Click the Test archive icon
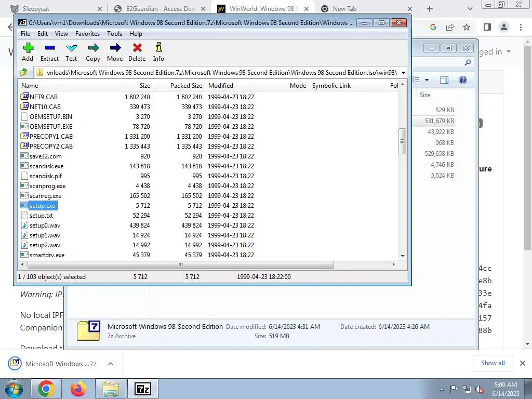The image size is (532, 399). click(71, 48)
